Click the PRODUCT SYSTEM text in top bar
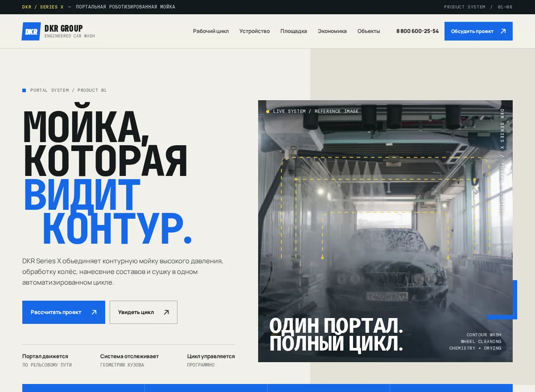Viewport: 535px width, 392px height. [x=465, y=7]
